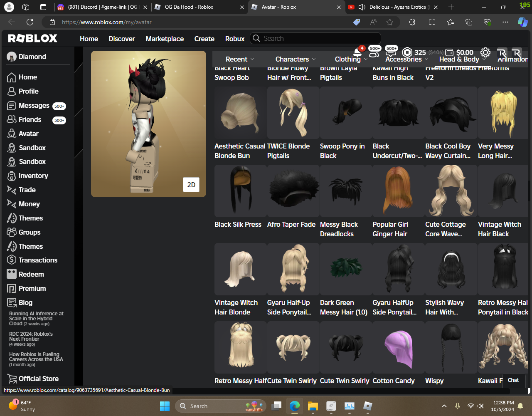This screenshot has width=532, height=416.
Task: Switch to the Discord browser tab
Action: click(102, 7)
